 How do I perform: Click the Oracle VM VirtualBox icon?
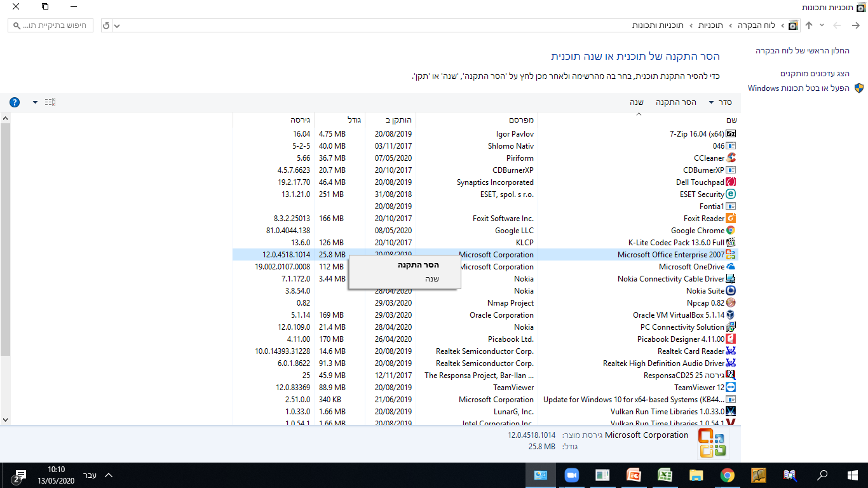pyautogui.click(x=731, y=315)
